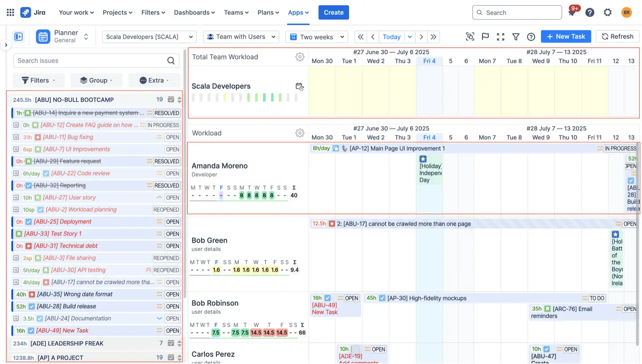Open the Group dropdown in the issues panel
The image size is (642, 364).
(x=96, y=80)
